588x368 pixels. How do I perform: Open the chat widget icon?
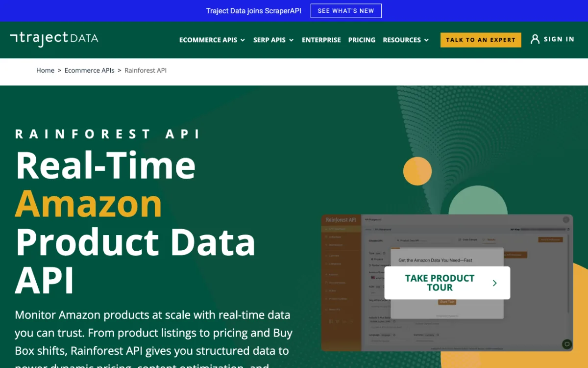click(567, 344)
